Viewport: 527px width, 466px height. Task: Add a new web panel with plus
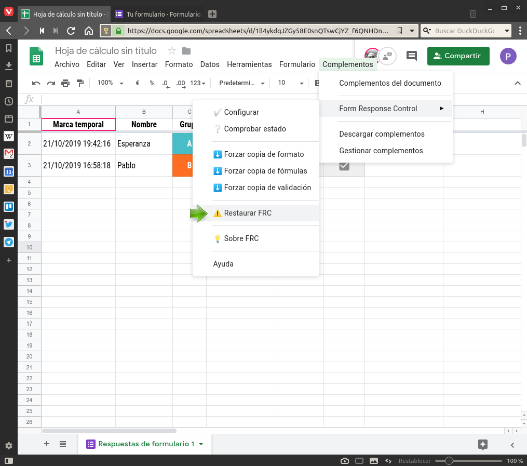point(9,260)
